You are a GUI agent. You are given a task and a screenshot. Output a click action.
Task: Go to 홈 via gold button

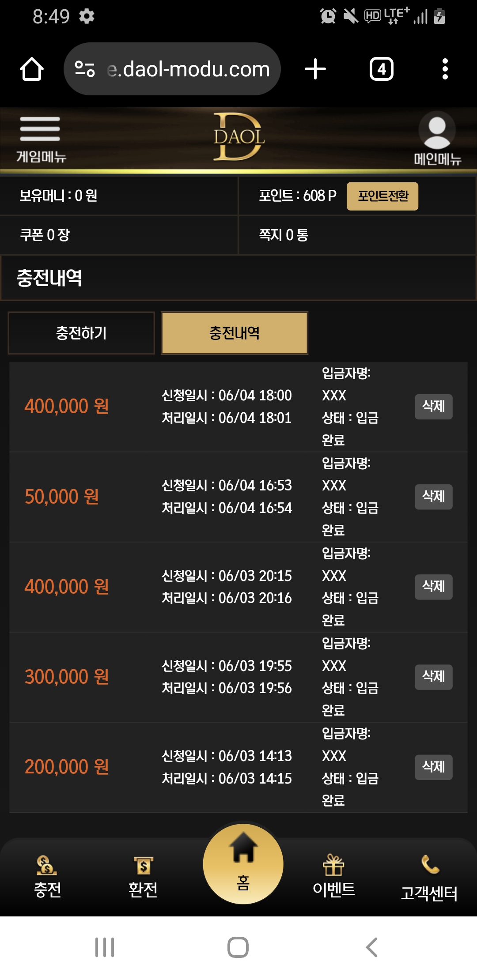click(x=243, y=864)
